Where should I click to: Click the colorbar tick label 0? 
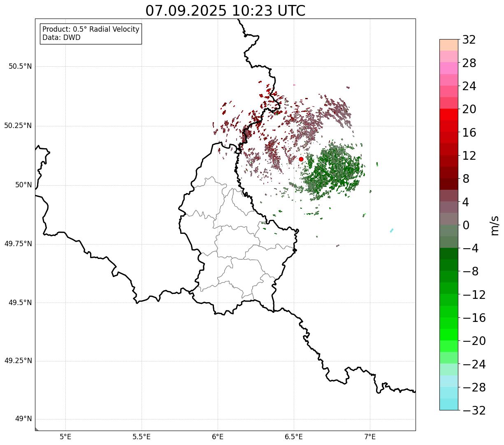click(x=466, y=225)
